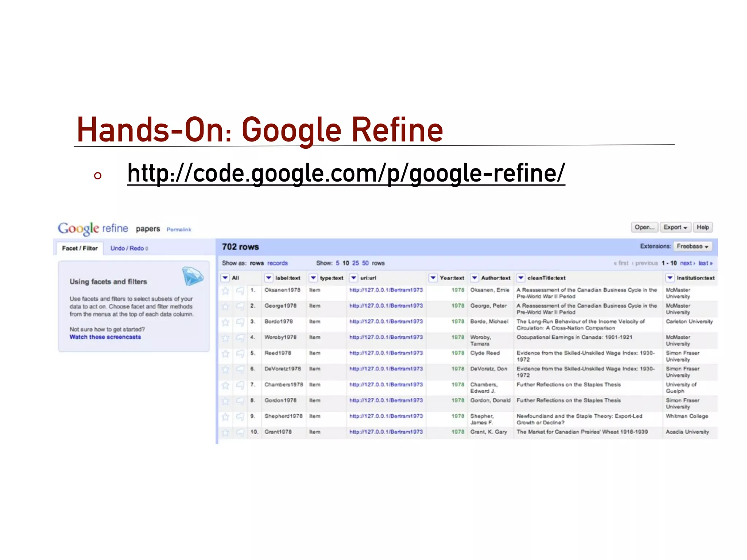Flag row 2 George1978
747x560 pixels.
click(240, 306)
